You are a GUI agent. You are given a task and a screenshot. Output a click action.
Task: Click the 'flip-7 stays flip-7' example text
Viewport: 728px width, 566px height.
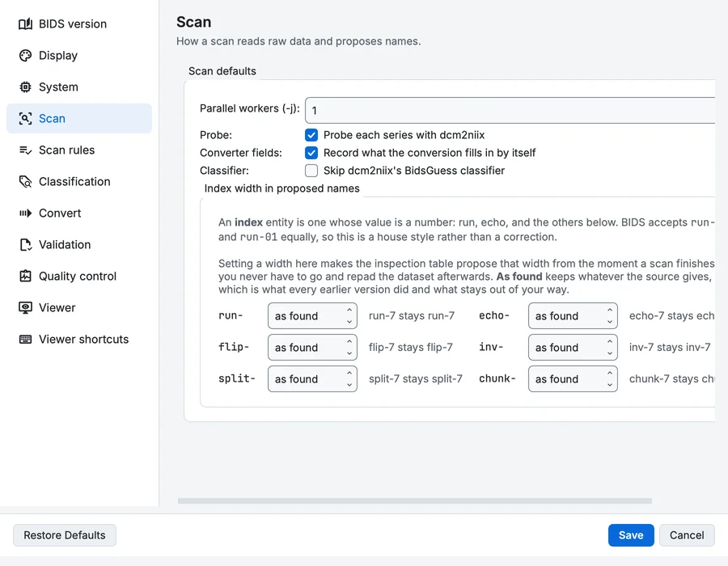click(x=411, y=348)
